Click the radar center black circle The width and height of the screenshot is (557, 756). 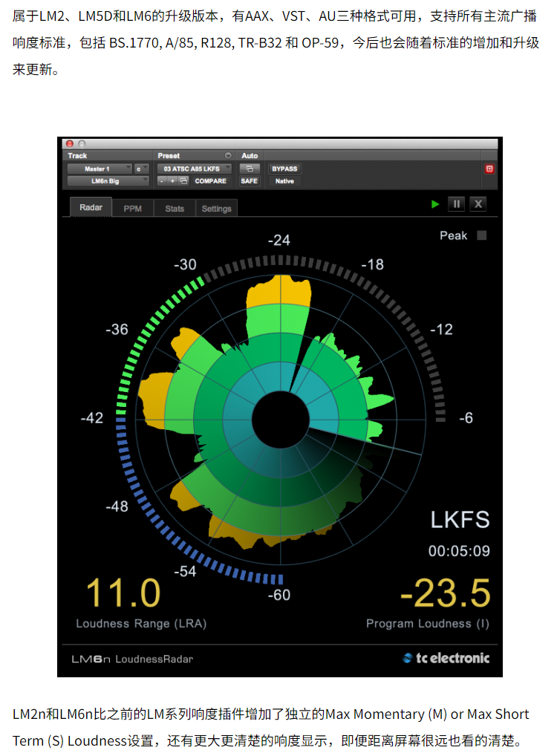pyautogui.click(x=281, y=420)
